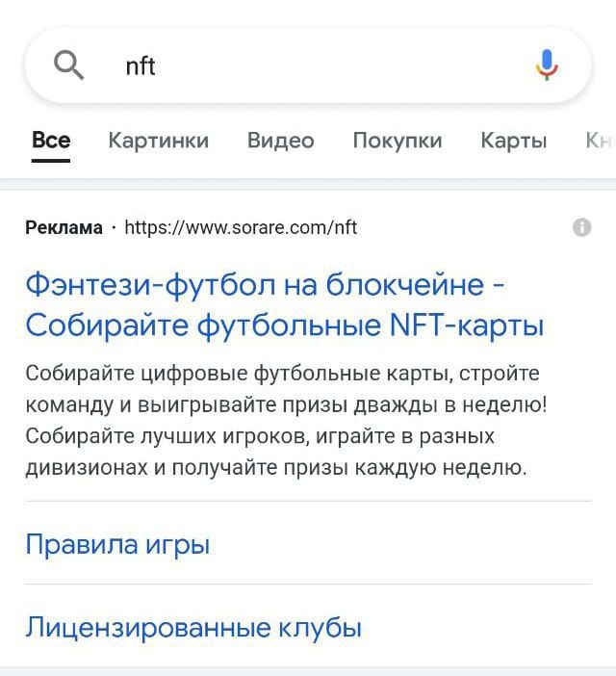616x676 pixels.
Task: Open the 'Лицензированные клубы' sitelink
Action: 193,628
